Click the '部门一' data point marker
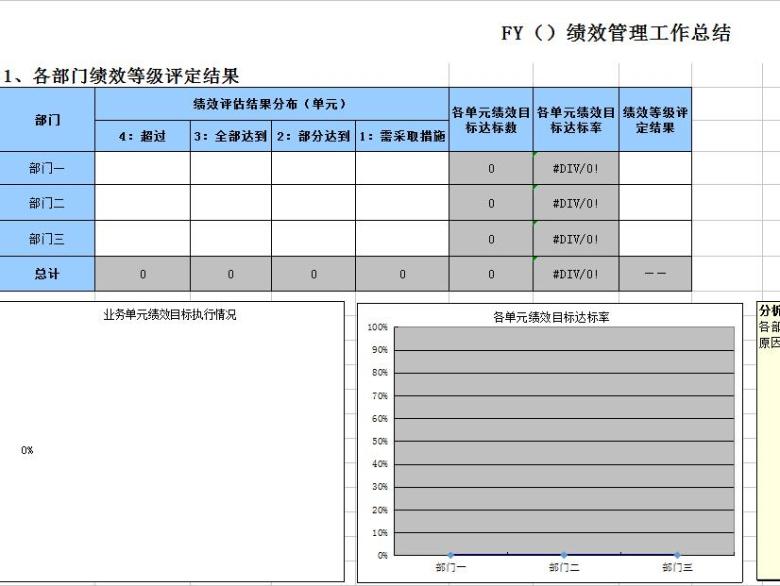Screen dimensions: 780x586 (451, 555)
